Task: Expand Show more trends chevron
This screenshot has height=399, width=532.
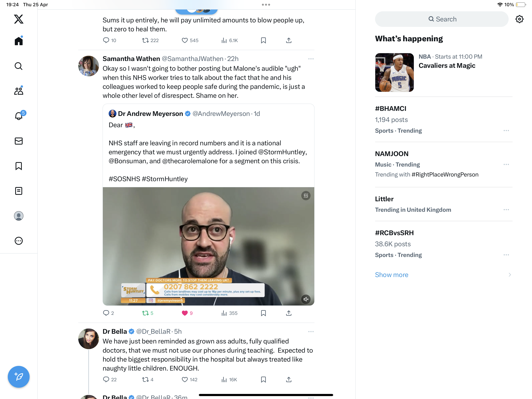Action: click(x=510, y=275)
